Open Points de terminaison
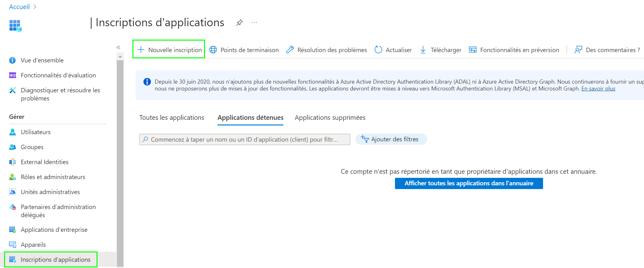The width and height of the screenshot is (644, 268). point(249,50)
